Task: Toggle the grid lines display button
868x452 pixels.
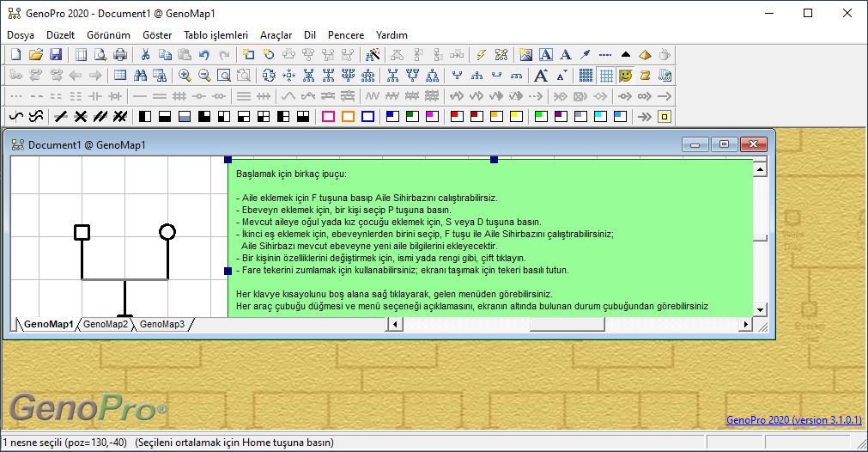Action: (606, 76)
